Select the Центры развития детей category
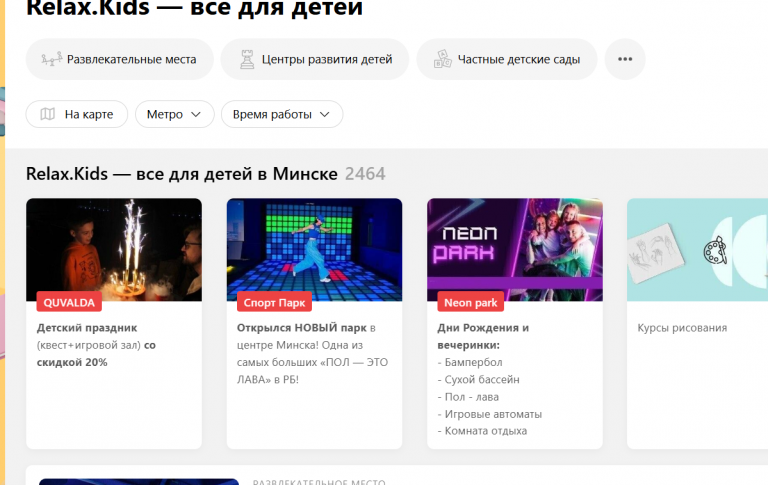The image size is (768, 485). pos(315,59)
